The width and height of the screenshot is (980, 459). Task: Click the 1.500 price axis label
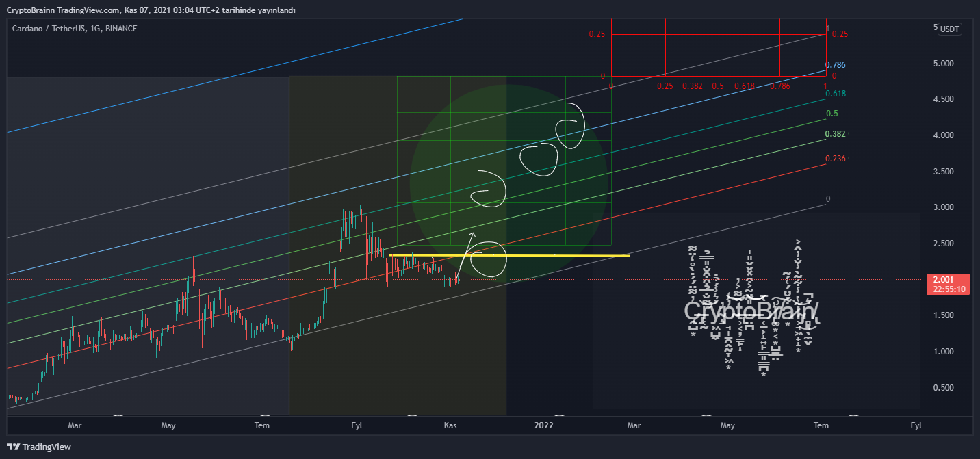944,315
